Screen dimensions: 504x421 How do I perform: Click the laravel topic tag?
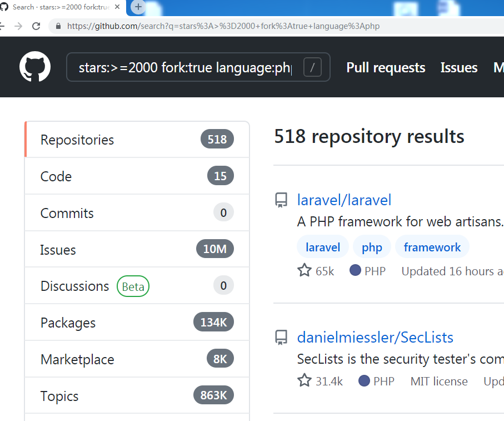point(323,247)
